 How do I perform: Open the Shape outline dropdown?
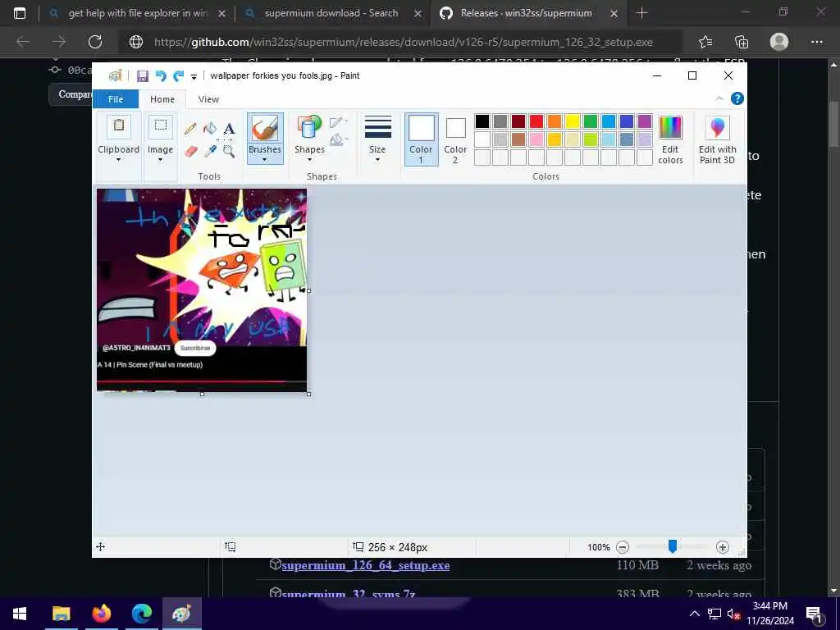338,123
